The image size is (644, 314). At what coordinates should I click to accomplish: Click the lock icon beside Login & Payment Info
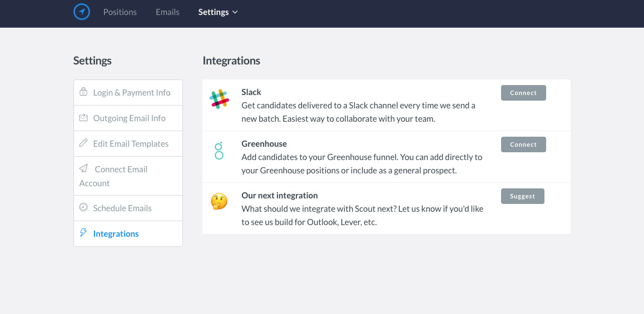pyautogui.click(x=83, y=92)
